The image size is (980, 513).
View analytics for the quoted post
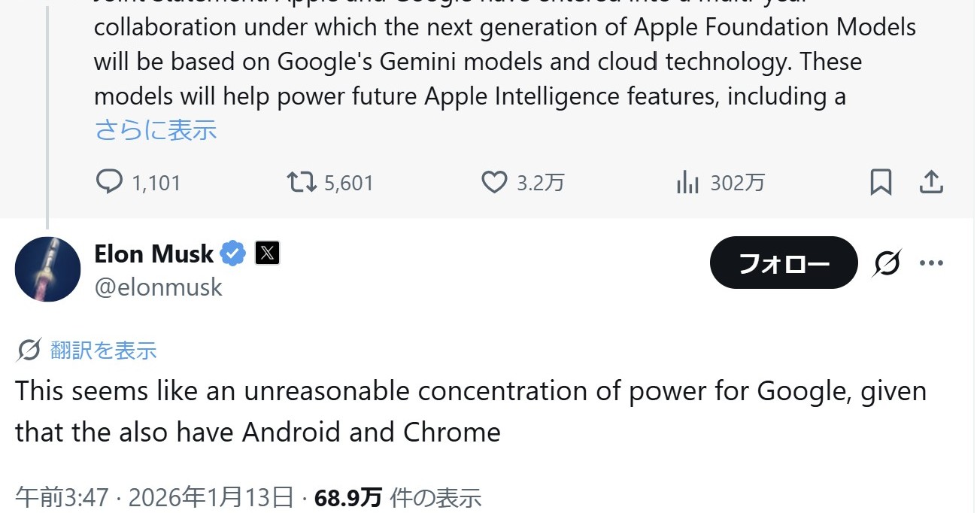pos(687,181)
